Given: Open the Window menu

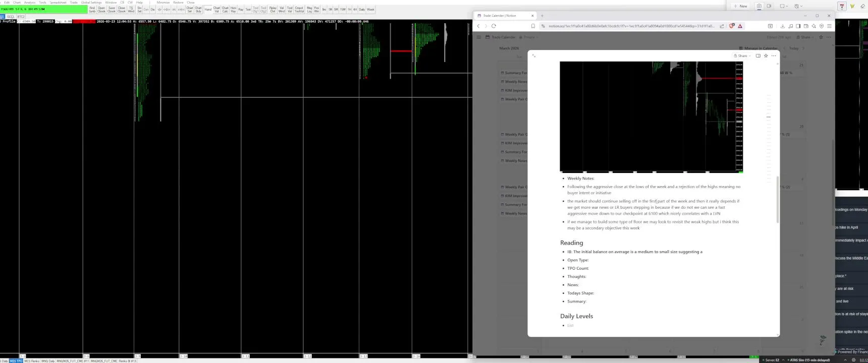Looking at the screenshot, I should pos(111,2).
